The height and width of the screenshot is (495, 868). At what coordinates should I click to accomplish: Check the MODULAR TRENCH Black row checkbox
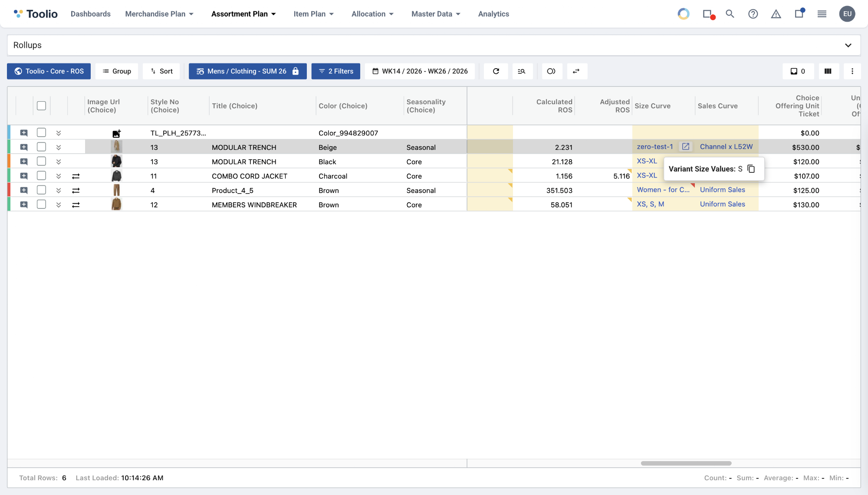click(41, 161)
